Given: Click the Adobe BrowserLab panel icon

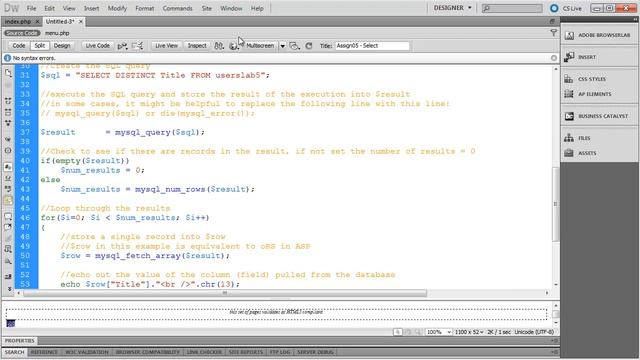Looking at the screenshot, I should [569, 36].
